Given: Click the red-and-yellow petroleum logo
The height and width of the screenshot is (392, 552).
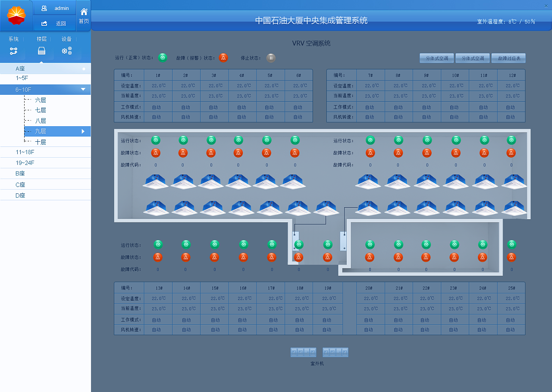Looking at the screenshot, I should [x=16, y=16].
